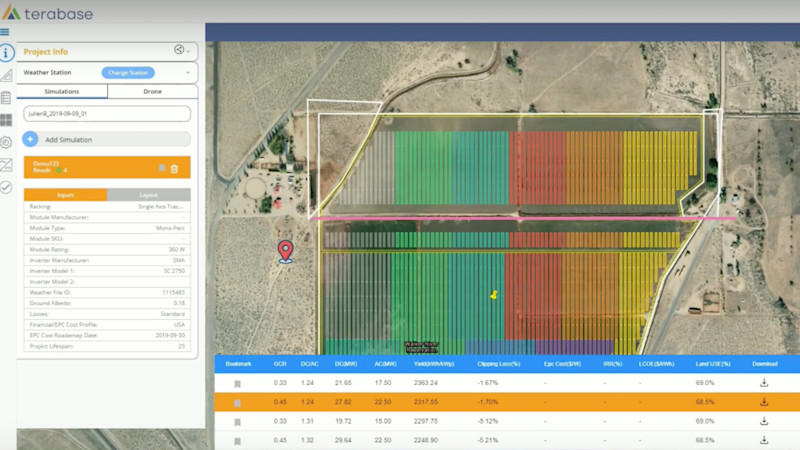Screen dimensions: 800x450
Task: Bookmark the row with DC 29.64
Action: coord(237,441)
